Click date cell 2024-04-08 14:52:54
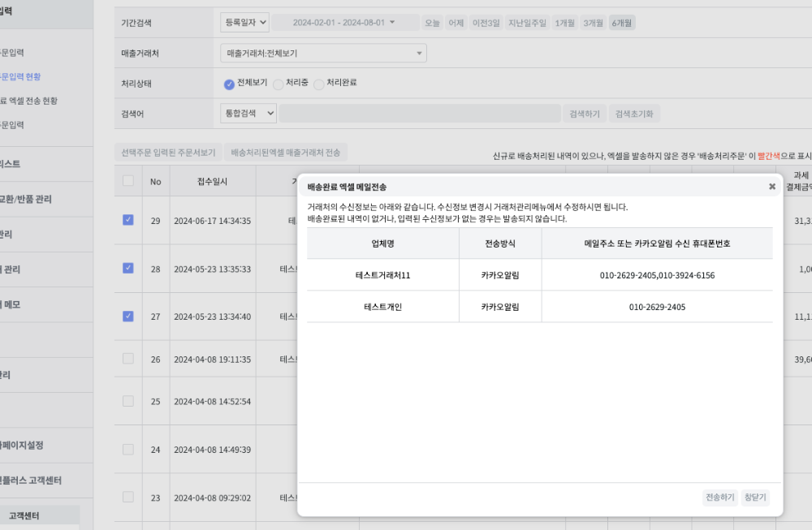This screenshot has height=530, width=812. coord(212,401)
